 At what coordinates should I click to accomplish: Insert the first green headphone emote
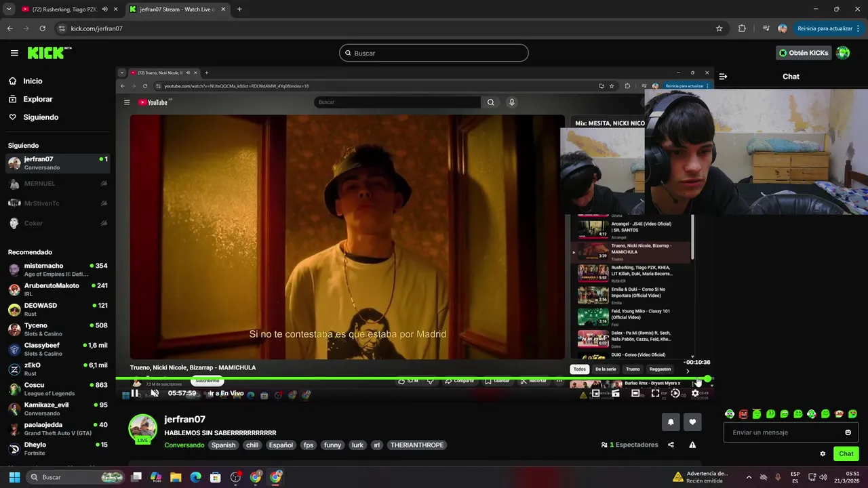[x=730, y=414]
